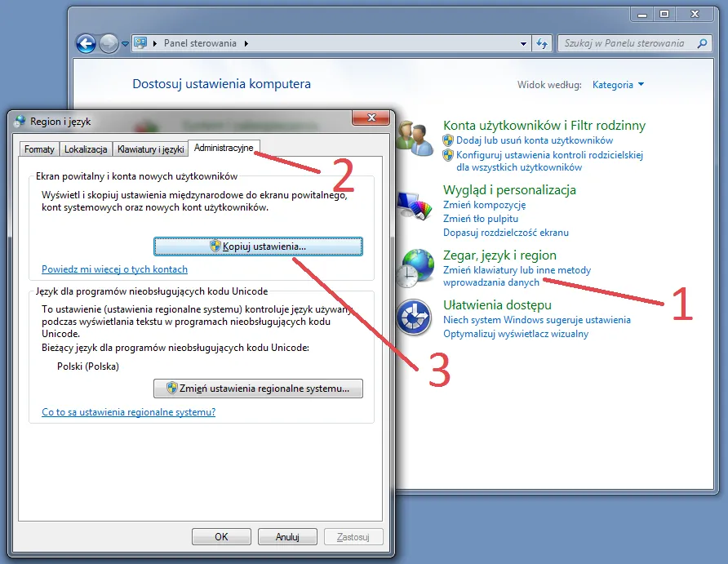Click the 'Kopiuj ustawienia...' button
728x564 pixels.
click(x=258, y=246)
